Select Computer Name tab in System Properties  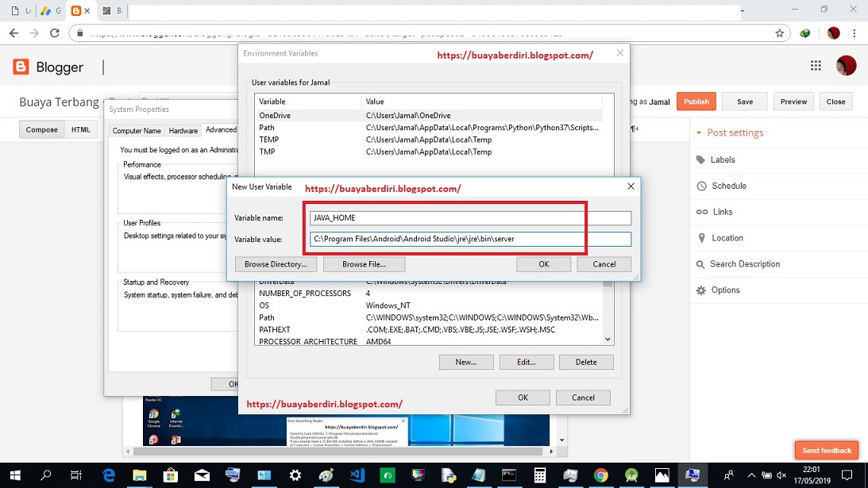[137, 131]
